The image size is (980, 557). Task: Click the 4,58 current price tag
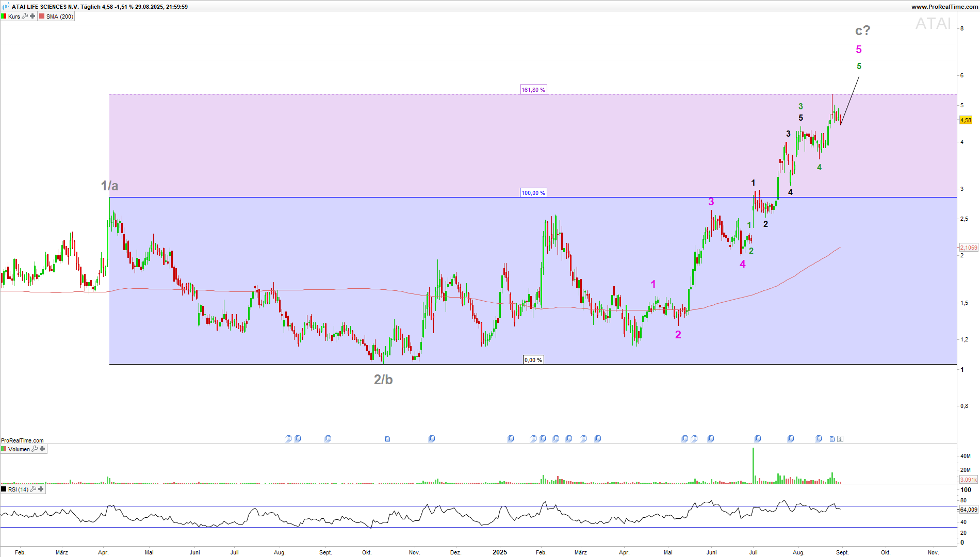click(966, 120)
